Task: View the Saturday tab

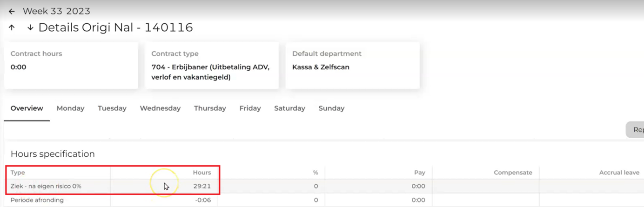Action: point(289,108)
